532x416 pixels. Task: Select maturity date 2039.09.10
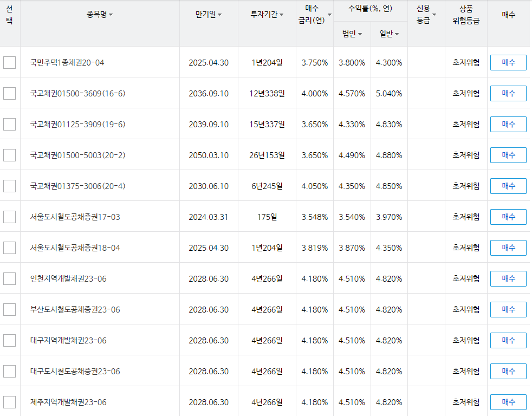click(209, 125)
